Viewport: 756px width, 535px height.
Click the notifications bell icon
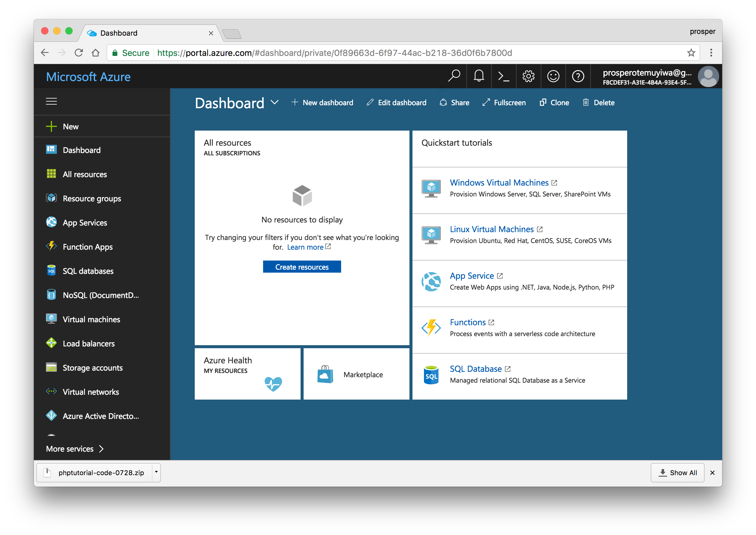(478, 76)
